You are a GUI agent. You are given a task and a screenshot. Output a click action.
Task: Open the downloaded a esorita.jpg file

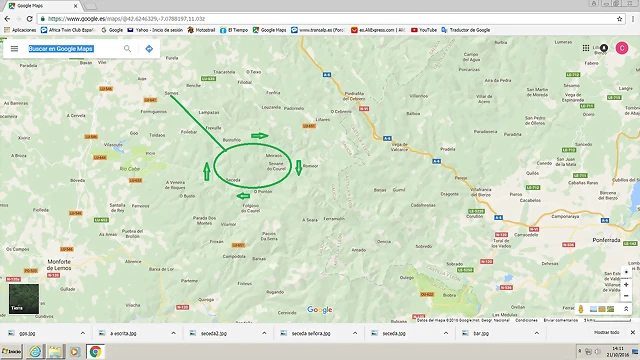click(118, 333)
